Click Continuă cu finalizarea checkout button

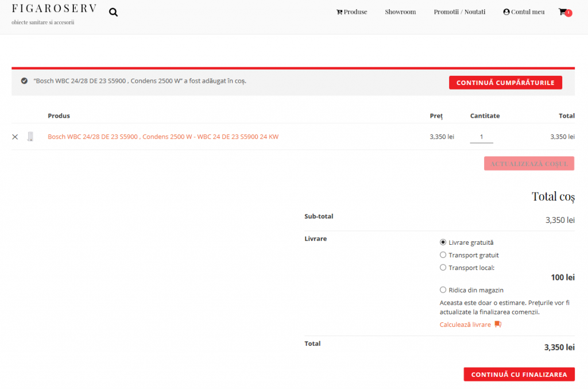[x=519, y=375]
